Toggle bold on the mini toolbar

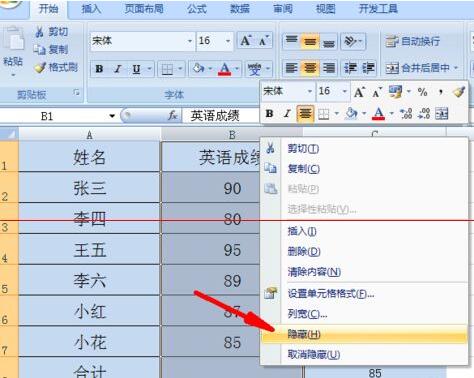[x=269, y=114]
